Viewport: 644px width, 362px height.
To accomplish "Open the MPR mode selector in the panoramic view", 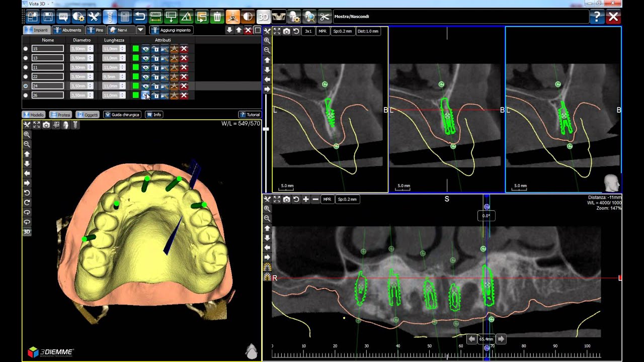I will pyautogui.click(x=327, y=200).
